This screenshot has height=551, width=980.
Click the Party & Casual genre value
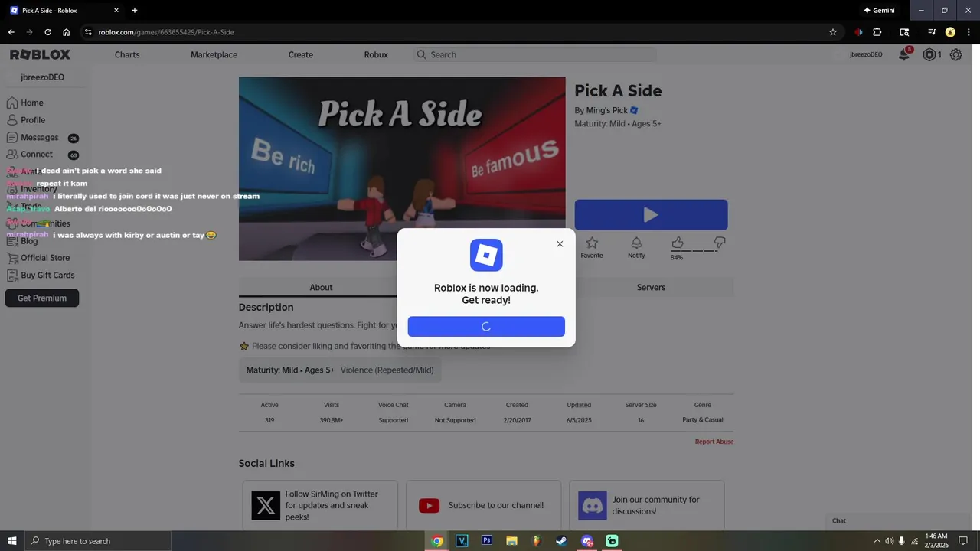point(702,420)
